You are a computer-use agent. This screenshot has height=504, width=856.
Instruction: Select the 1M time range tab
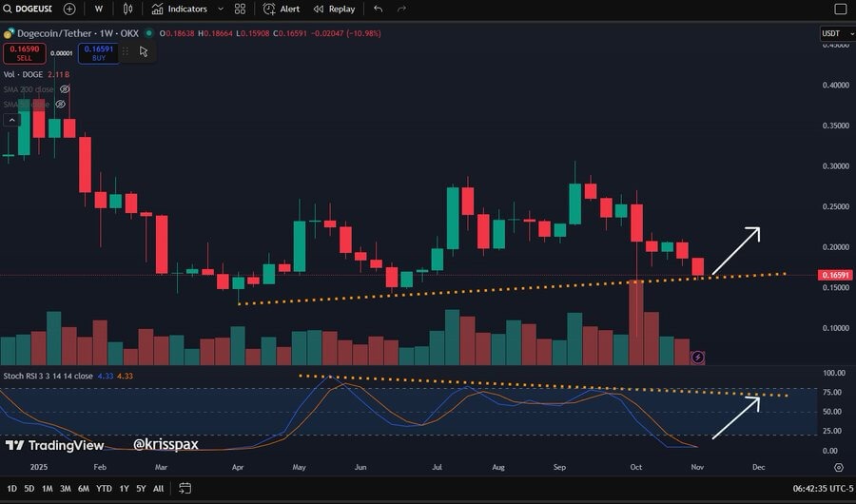[47, 488]
